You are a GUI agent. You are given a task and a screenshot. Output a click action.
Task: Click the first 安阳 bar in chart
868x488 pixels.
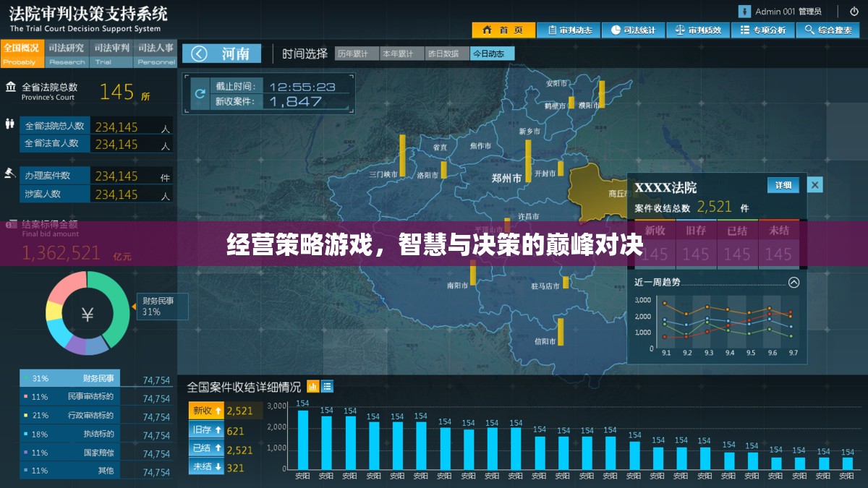point(303,441)
